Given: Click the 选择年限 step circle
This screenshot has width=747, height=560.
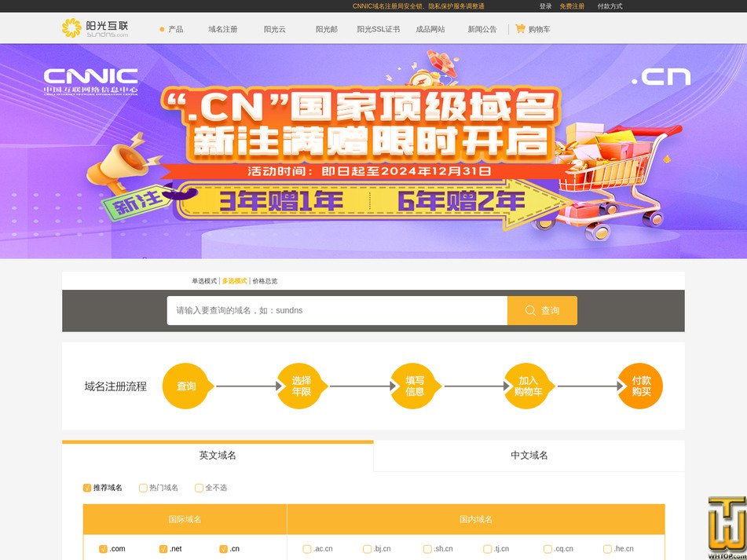Looking at the screenshot, I should click(x=301, y=386).
